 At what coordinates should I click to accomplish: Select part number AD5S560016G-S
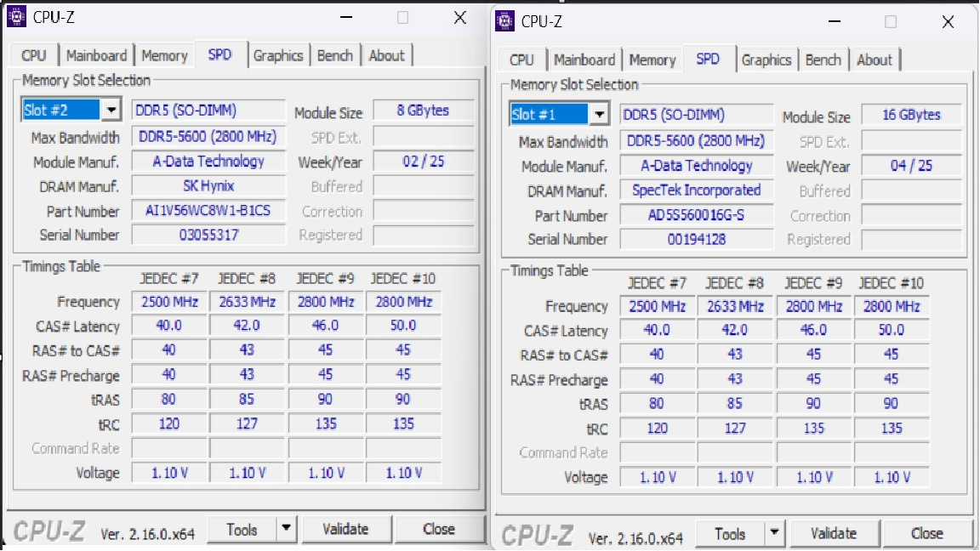(x=696, y=215)
